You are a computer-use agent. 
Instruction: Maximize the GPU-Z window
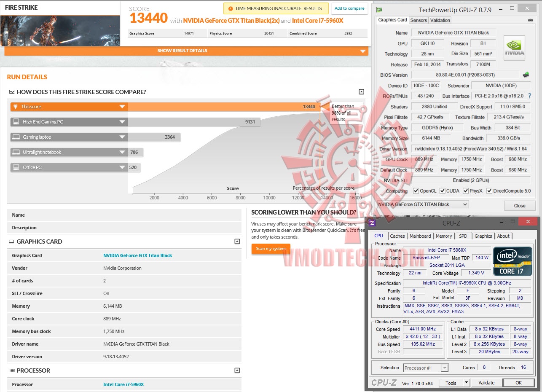click(512, 8)
